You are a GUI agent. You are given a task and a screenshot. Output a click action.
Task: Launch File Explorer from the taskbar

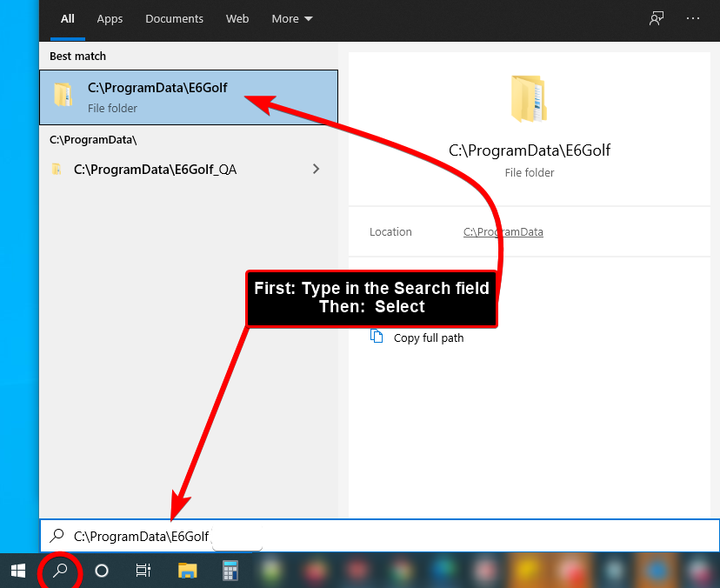[187, 570]
